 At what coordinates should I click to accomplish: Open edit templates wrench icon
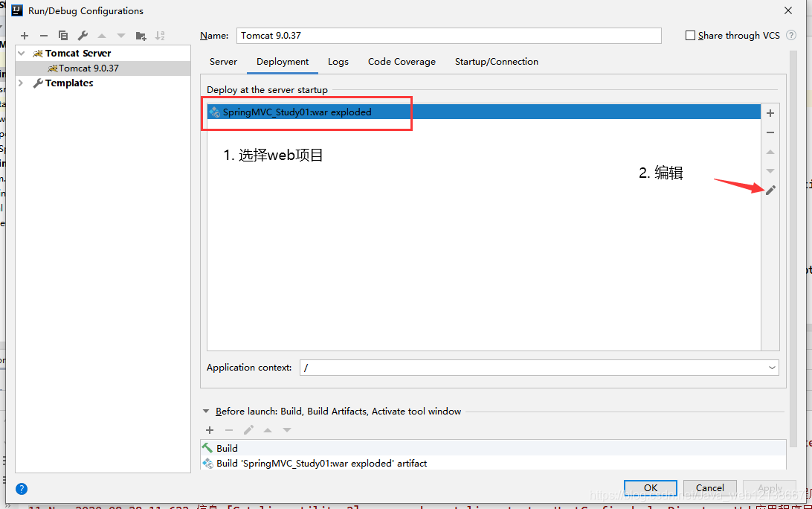pyautogui.click(x=83, y=36)
